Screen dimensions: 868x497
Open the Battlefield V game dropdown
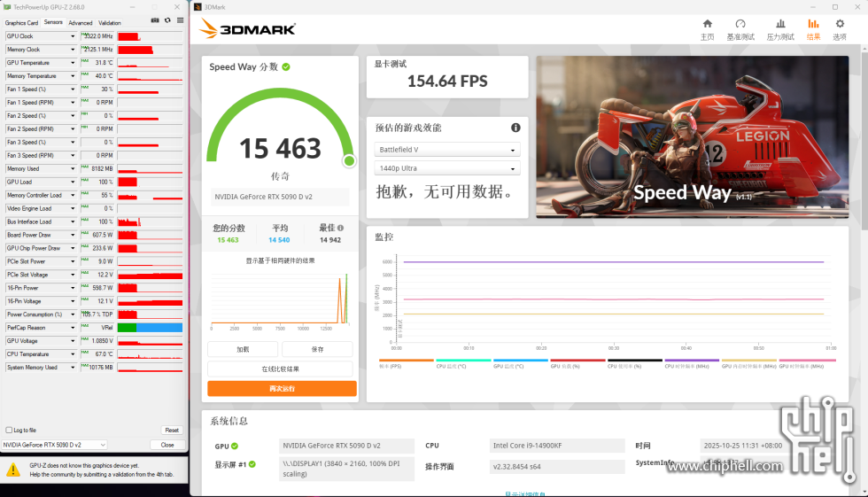click(447, 150)
